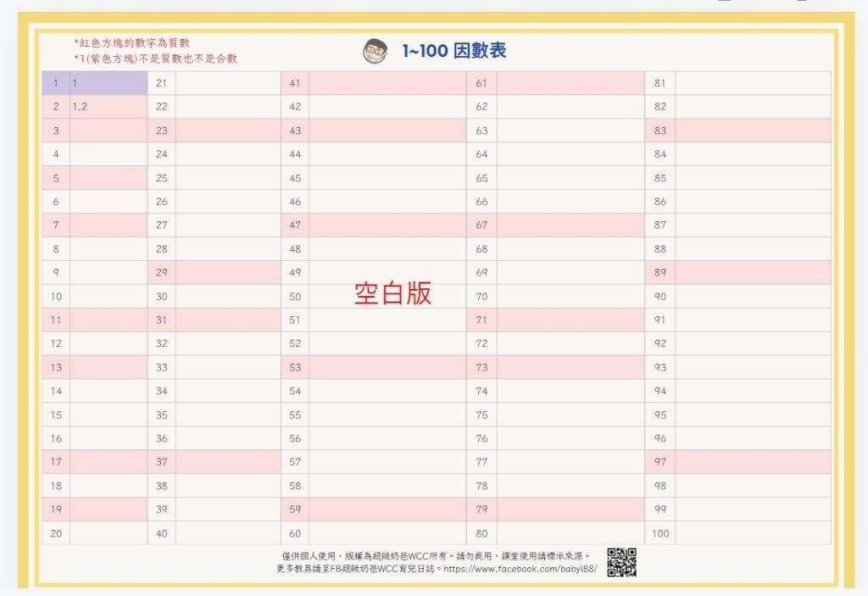This screenshot has height=596, width=868.
Task: Click the pink factor cell for number 47
Action: [387, 226]
